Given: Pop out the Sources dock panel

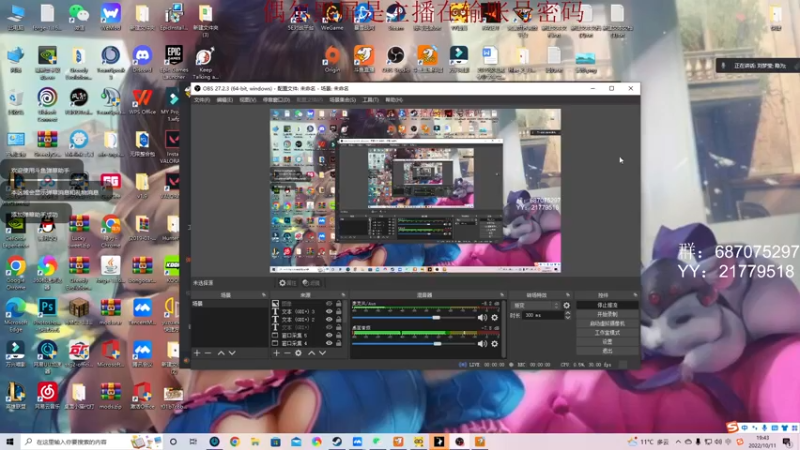Looking at the screenshot, I should (343, 295).
